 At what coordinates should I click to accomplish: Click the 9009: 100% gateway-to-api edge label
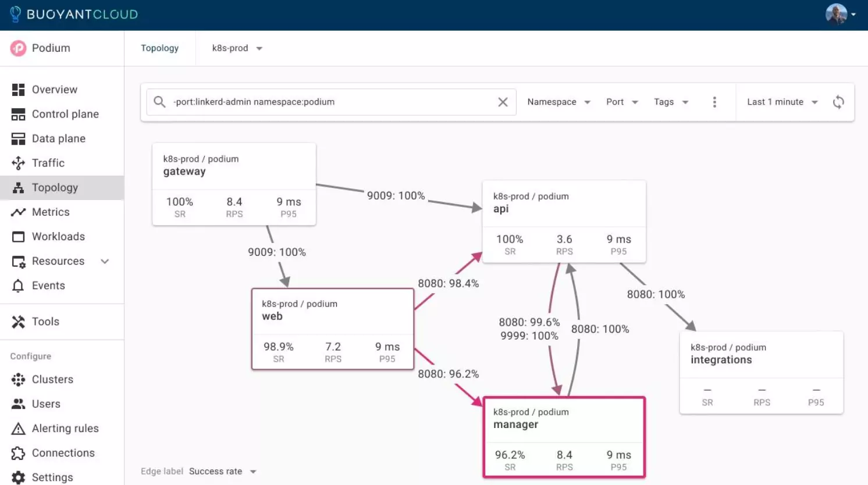(396, 196)
